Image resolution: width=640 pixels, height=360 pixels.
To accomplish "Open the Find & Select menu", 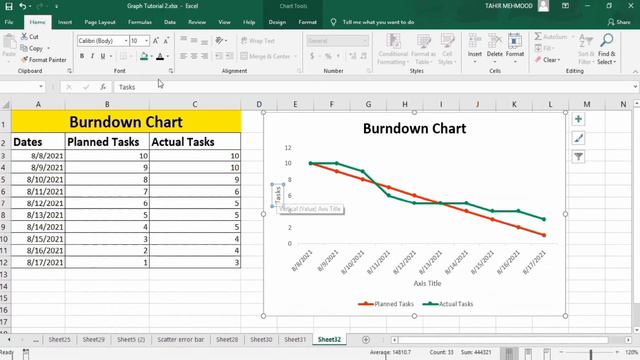I will click(x=607, y=49).
